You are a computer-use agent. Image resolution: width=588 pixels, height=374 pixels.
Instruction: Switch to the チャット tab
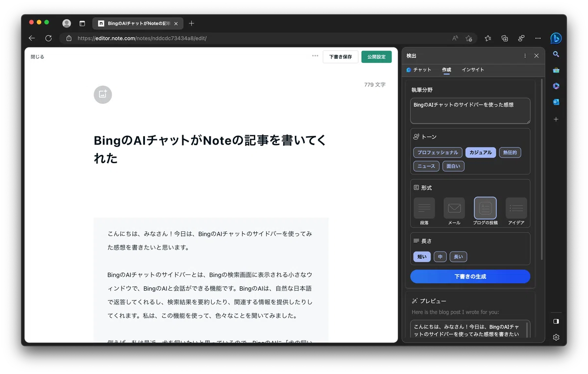[419, 70]
